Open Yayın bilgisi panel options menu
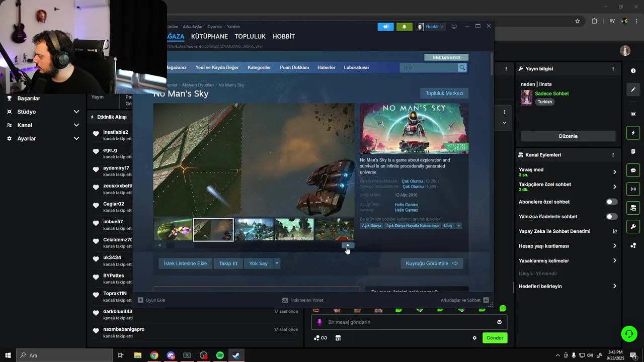This screenshot has width=644, height=362. coord(613,69)
